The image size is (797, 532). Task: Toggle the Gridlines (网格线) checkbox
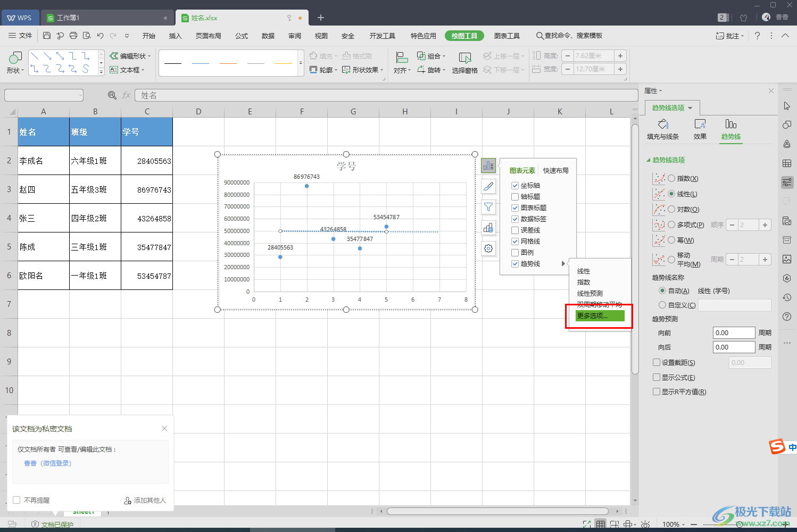515,242
